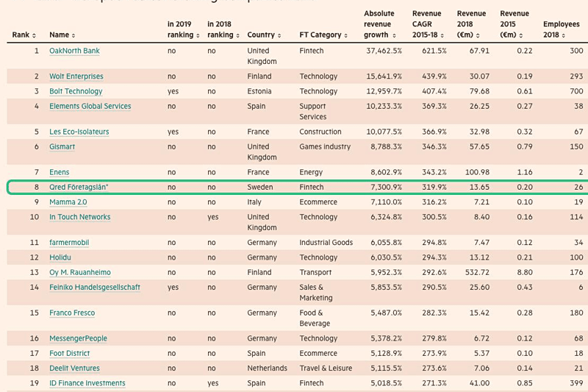Click the Country column header text
The height and width of the screenshot is (392, 588).
pos(261,35)
